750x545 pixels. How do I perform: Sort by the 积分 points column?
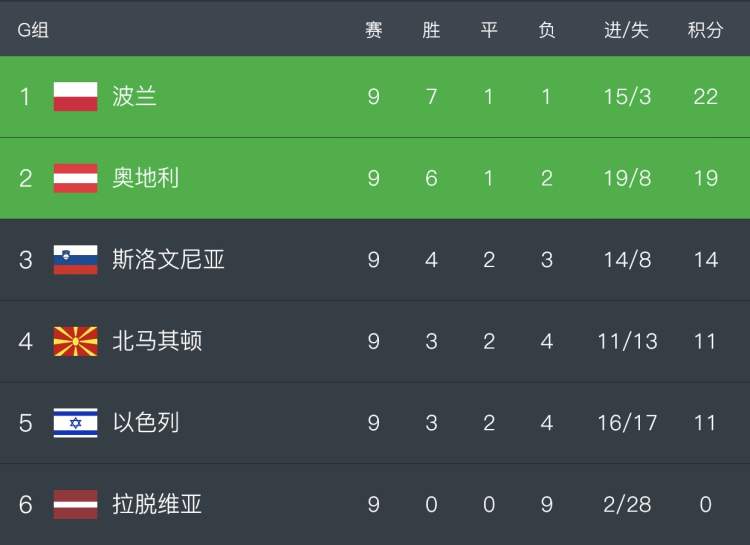(705, 30)
